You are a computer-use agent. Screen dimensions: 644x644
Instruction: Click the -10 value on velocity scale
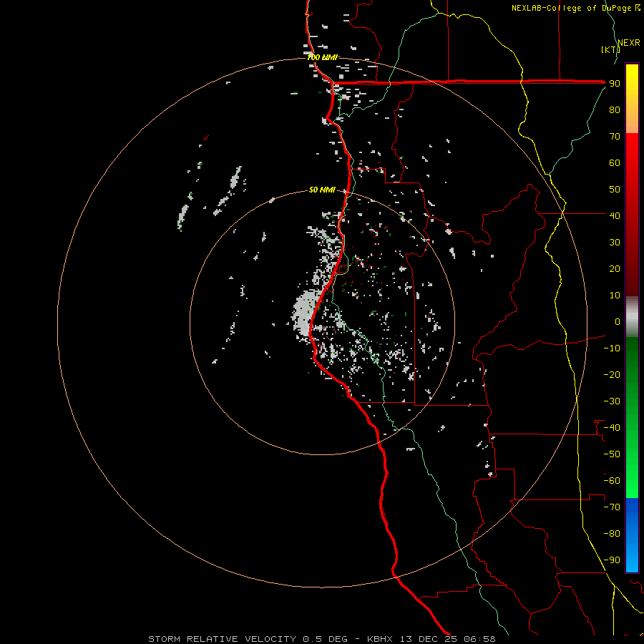pos(612,348)
